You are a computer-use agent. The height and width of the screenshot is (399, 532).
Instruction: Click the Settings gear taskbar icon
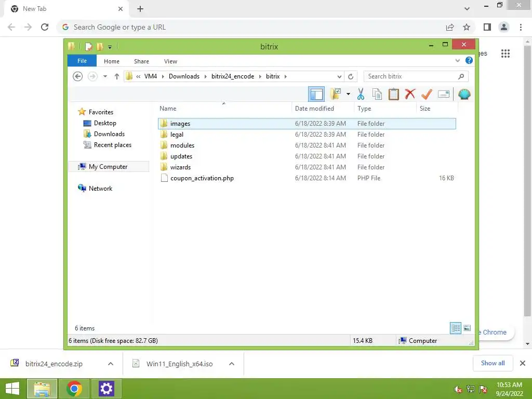pyautogui.click(x=106, y=389)
